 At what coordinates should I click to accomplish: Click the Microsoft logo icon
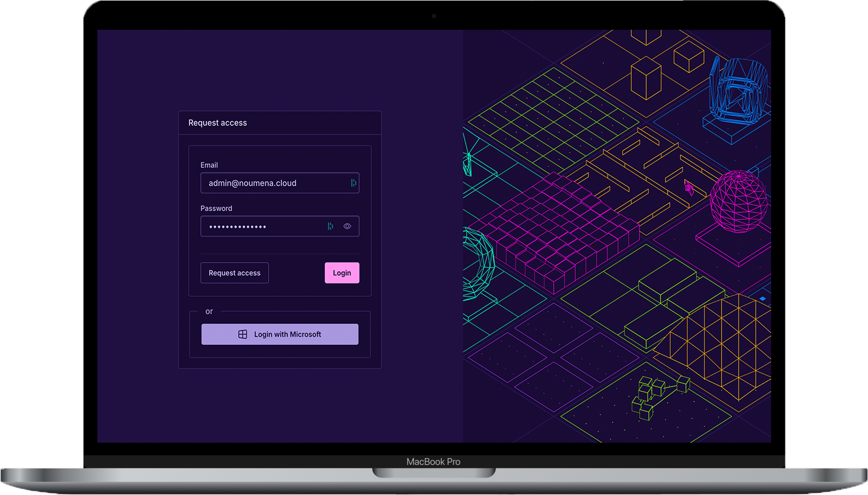243,334
